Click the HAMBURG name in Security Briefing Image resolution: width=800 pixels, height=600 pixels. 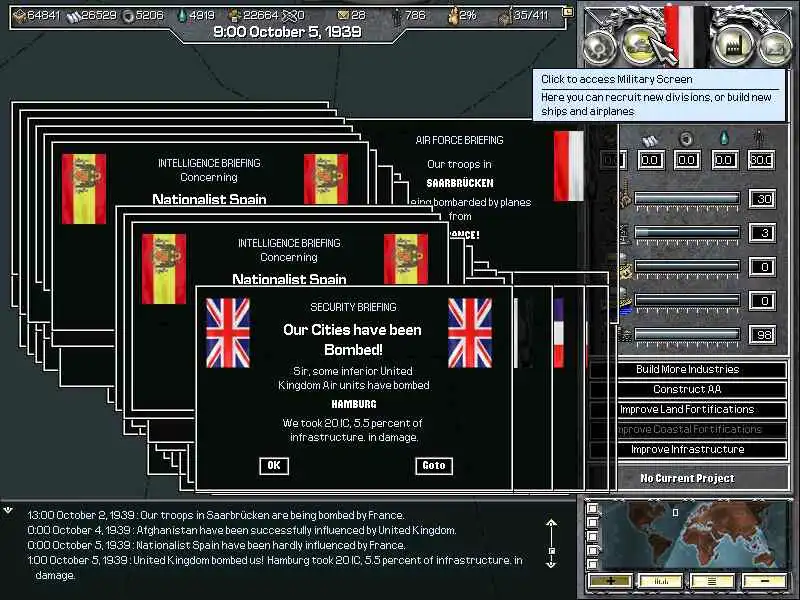[x=354, y=404]
